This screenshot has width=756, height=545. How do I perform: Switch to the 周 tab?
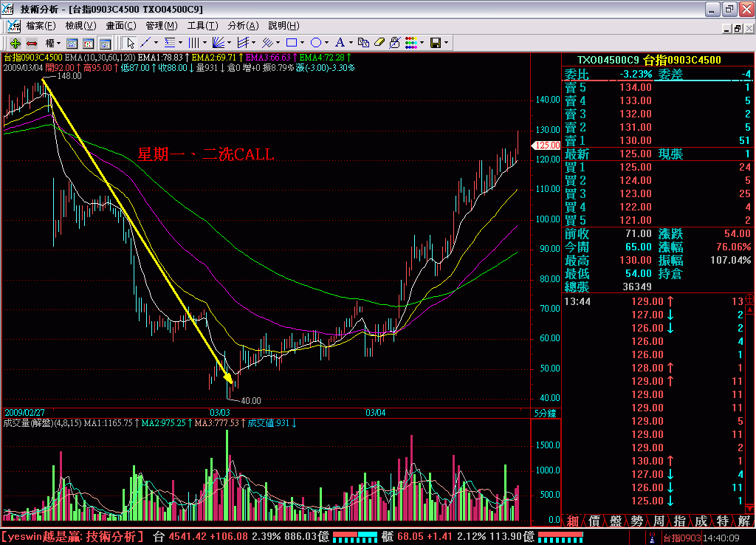click(658, 521)
